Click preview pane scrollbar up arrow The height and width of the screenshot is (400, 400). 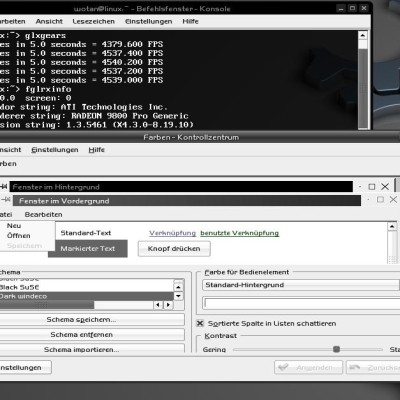[x=392, y=227]
